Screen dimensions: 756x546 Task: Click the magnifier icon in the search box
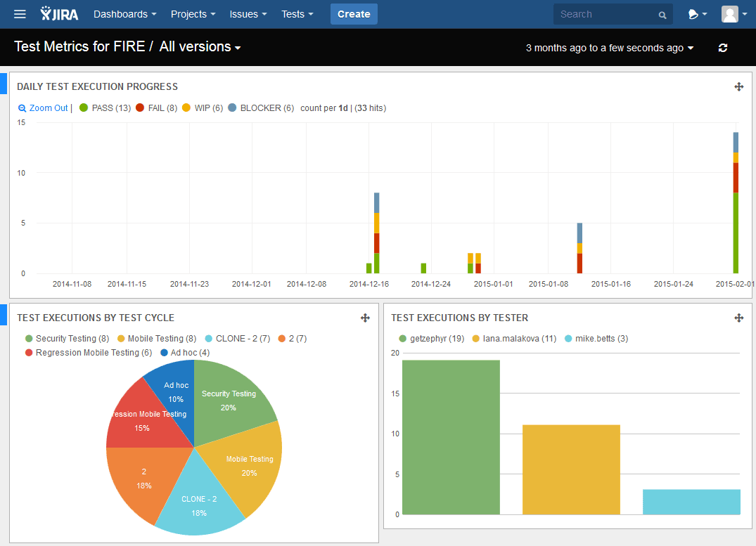(662, 14)
